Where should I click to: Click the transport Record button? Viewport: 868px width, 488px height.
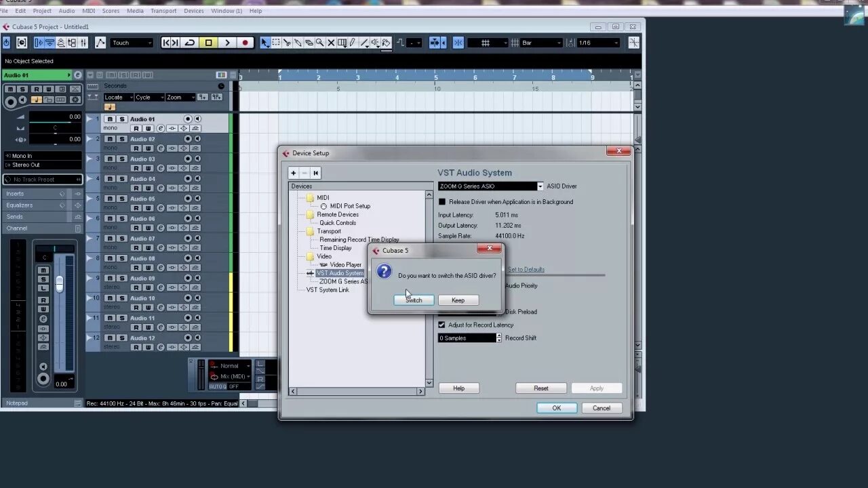[x=245, y=43]
